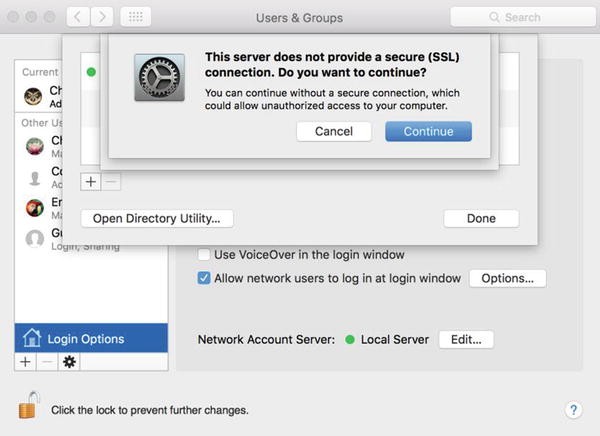The image size is (600, 436).
Task: Click the lock to prevent further changes
Action: [x=29, y=405]
